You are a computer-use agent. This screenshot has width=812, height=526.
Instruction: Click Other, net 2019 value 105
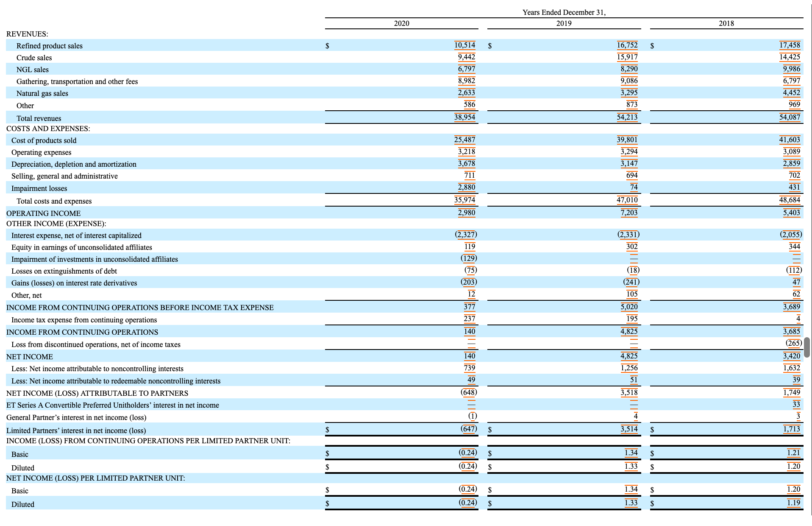631,294
